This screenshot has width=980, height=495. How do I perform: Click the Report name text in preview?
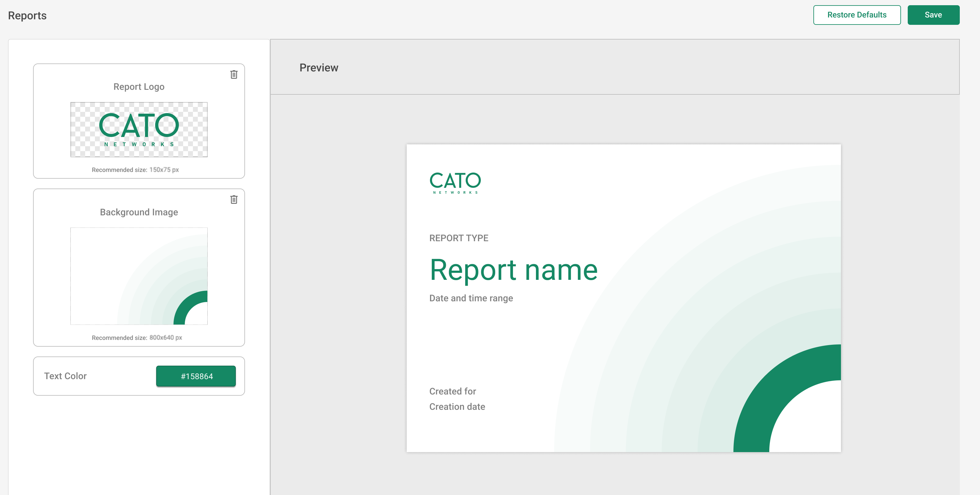[x=513, y=270]
